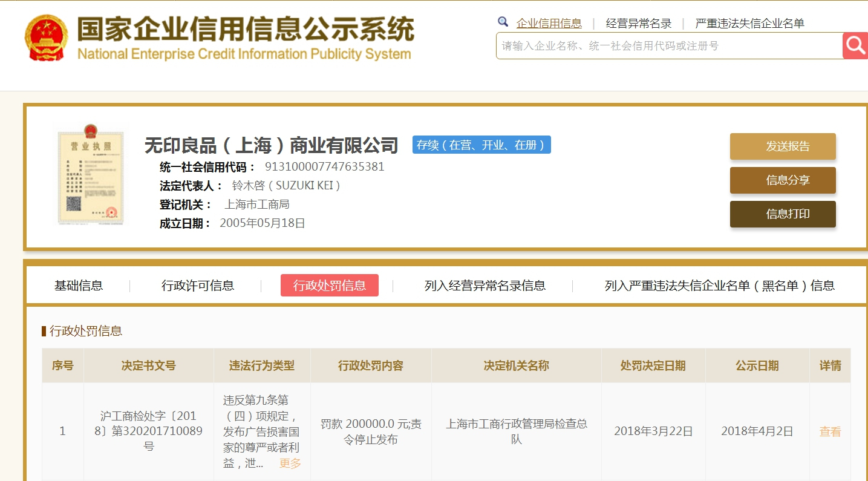Screen dimensions: 868x481
Task: Click the 序号 column header
Action: (63, 365)
